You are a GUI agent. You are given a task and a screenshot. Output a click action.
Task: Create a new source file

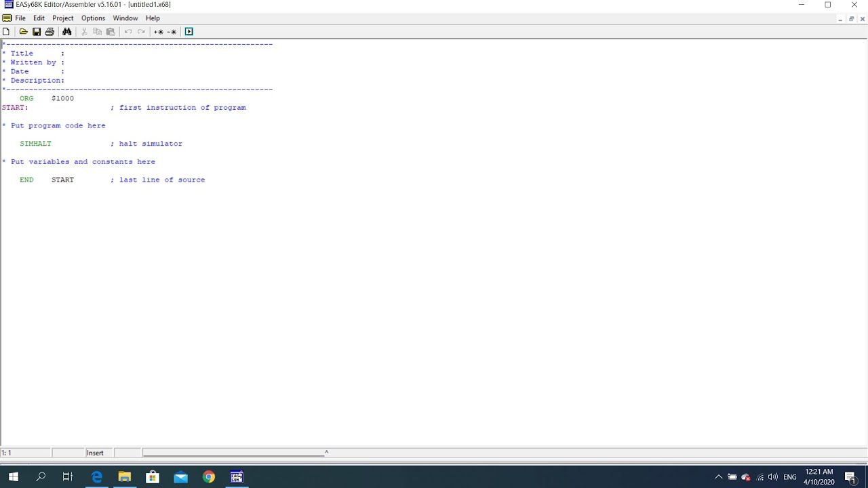[6, 32]
